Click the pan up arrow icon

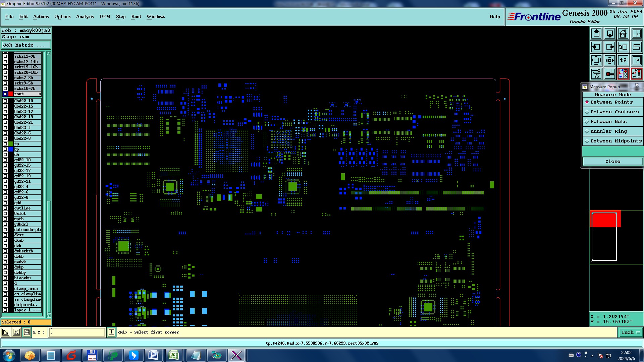[x=596, y=34]
